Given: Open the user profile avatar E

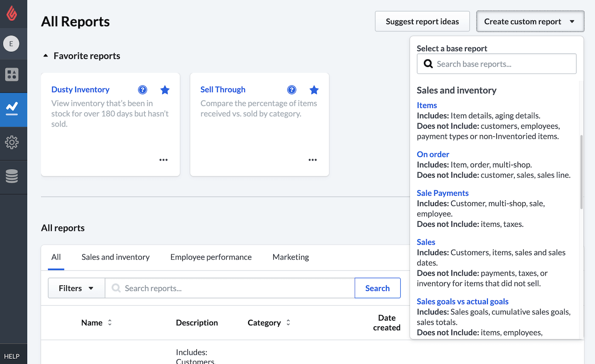Looking at the screenshot, I should coord(11,44).
